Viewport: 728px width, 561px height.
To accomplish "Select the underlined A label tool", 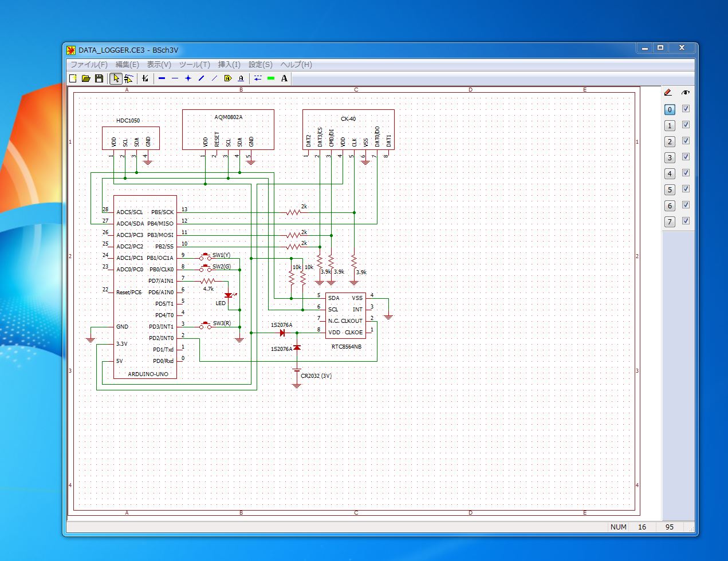I will [x=241, y=78].
